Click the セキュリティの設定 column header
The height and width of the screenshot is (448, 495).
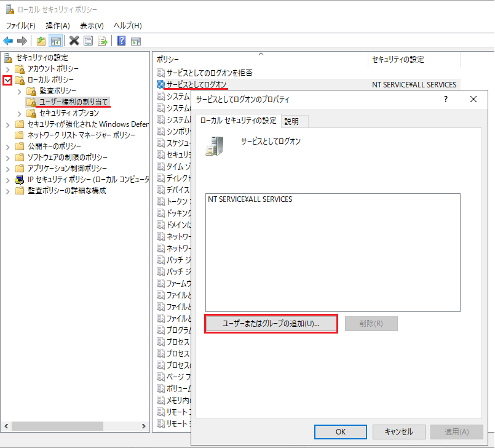tap(414, 60)
